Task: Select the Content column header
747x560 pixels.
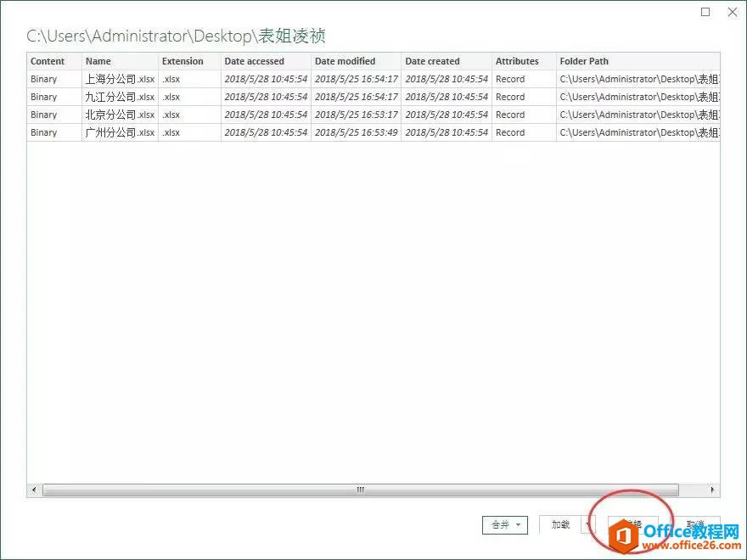Action: (x=54, y=61)
